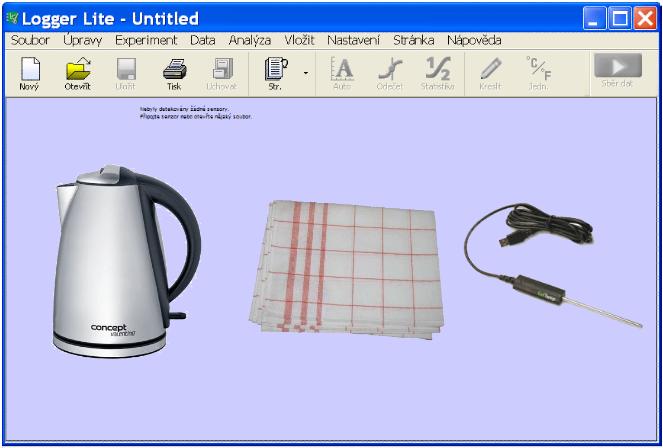The width and height of the screenshot is (663, 448).
Task: Click the Statistika statistics icon
Action: pyautogui.click(x=438, y=69)
